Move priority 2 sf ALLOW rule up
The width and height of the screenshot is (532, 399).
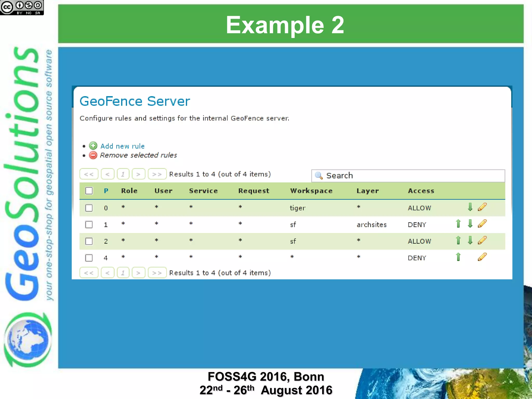pyautogui.click(x=458, y=240)
